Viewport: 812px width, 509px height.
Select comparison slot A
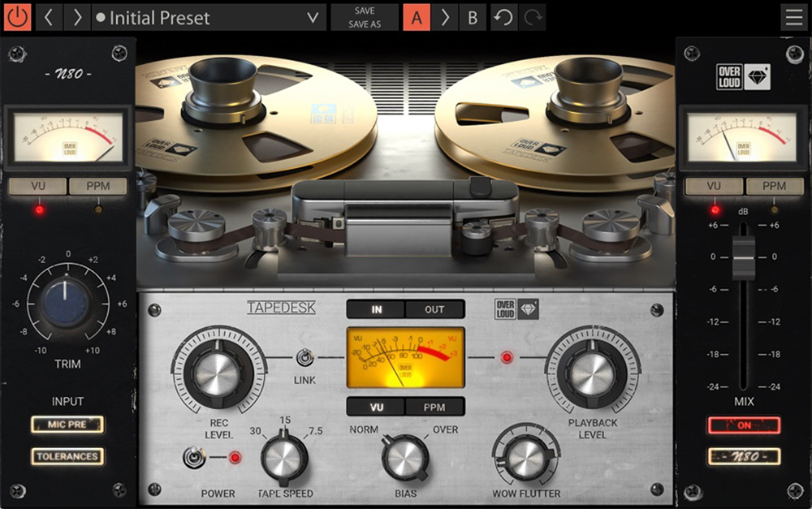pos(417,18)
